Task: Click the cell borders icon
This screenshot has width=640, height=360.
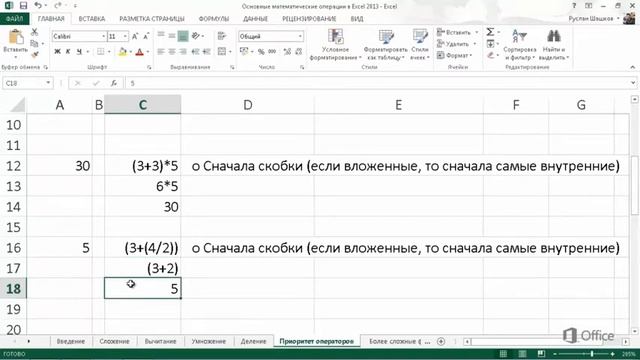Action: pyautogui.click(x=100, y=51)
